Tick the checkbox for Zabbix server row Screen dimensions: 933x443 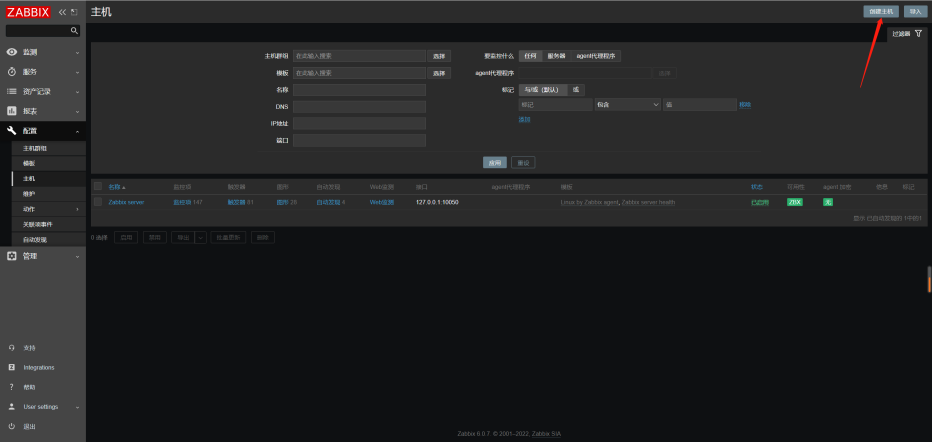98,202
